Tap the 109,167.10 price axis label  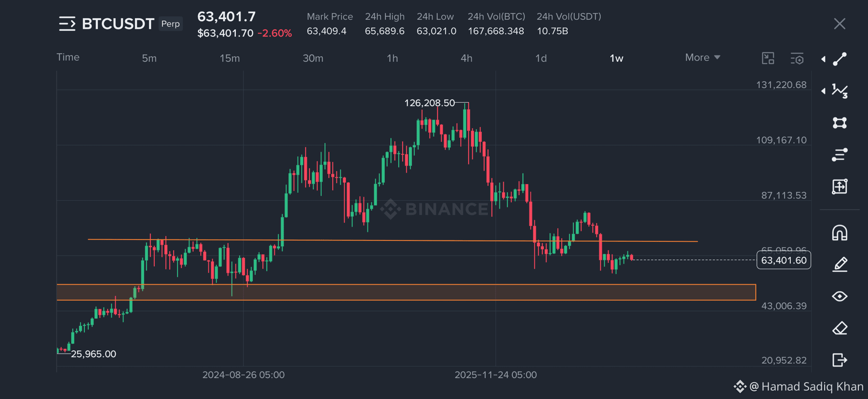pyautogui.click(x=781, y=140)
